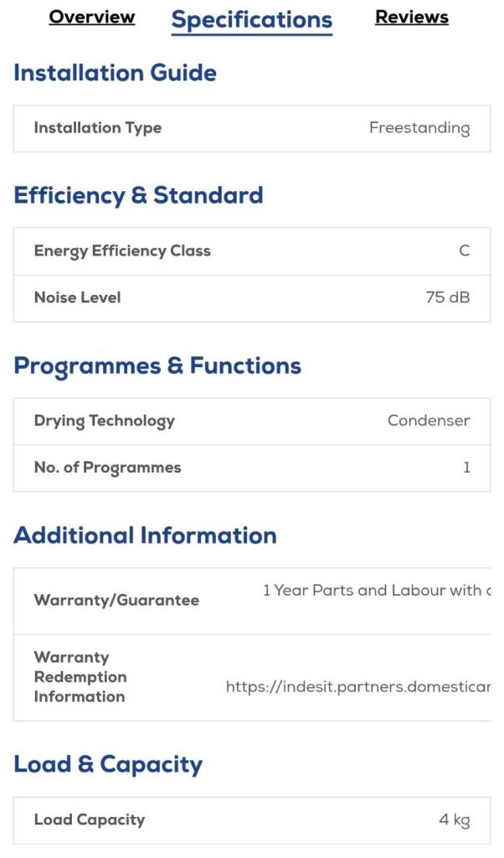Switch to the Reviews tab
Viewport: 504px width, 858px height.
point(411,18)
